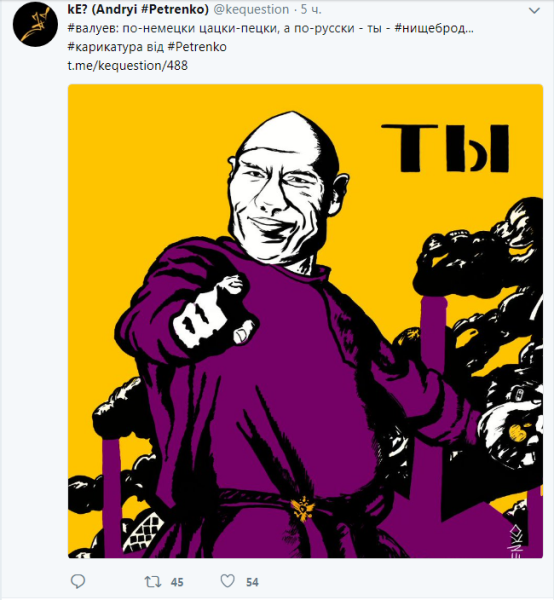Screen dimensions: 554x600
Task: Open the @kequestion username handle
Action: coord(251,10)
